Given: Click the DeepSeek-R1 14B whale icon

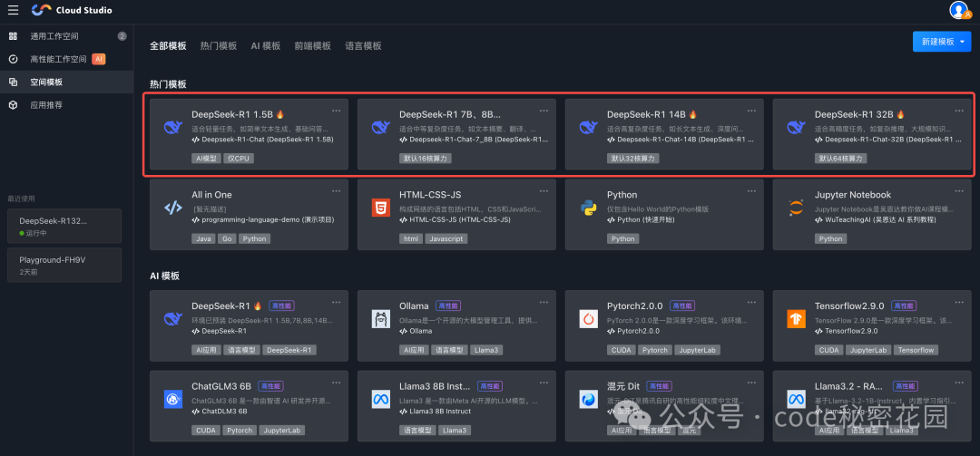Looking at the screenshot, I should point(587,128).
